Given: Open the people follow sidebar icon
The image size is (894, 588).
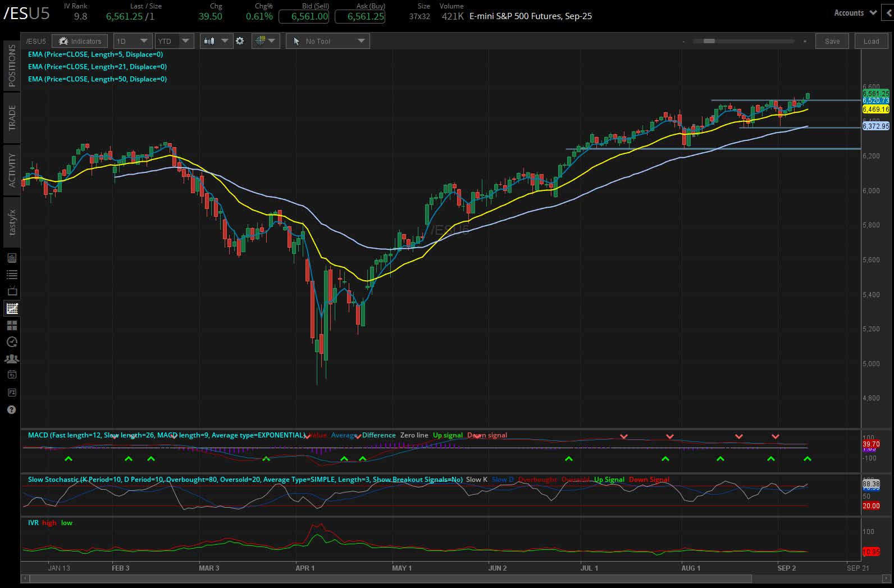Looking at the screenshot, I should click(12, 359).
